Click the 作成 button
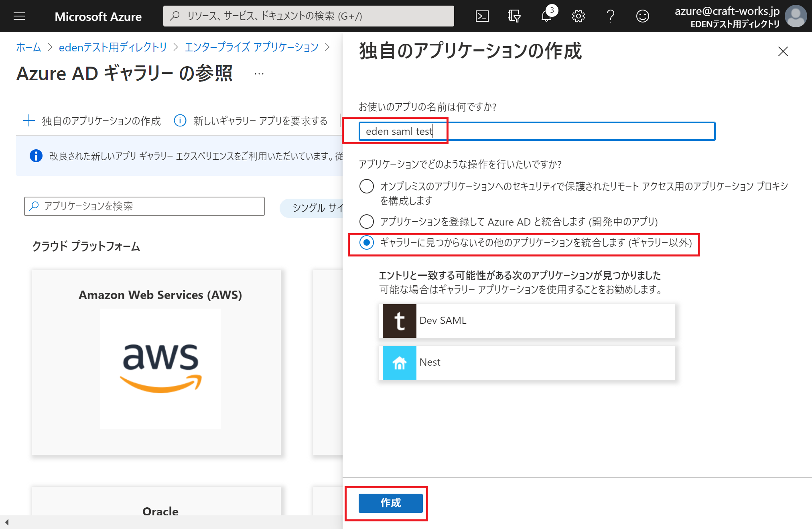The image size is (812, 529). [x=390, y=503]
